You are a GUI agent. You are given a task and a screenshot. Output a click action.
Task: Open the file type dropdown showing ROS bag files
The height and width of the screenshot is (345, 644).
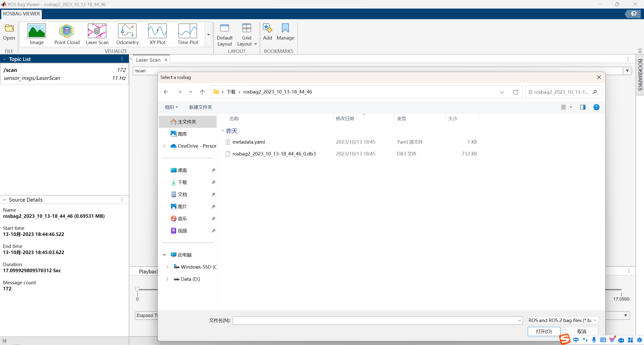(562, 320)
